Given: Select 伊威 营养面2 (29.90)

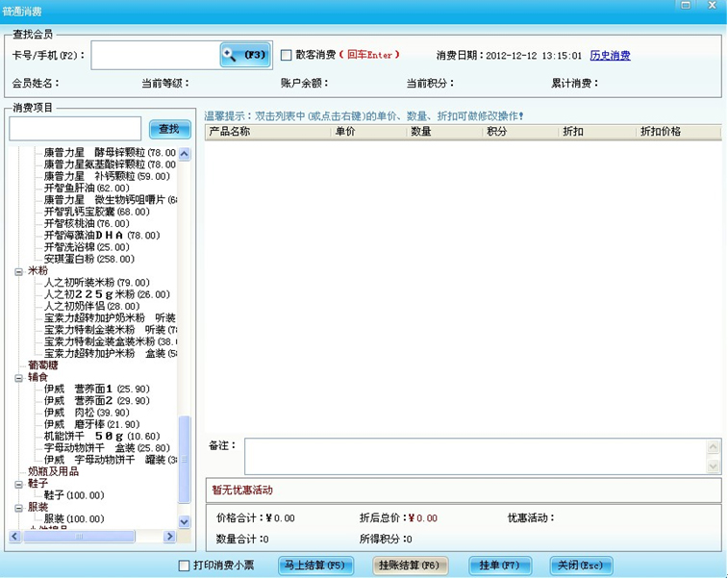Looking at the screenshot, I should coord(96,401).
